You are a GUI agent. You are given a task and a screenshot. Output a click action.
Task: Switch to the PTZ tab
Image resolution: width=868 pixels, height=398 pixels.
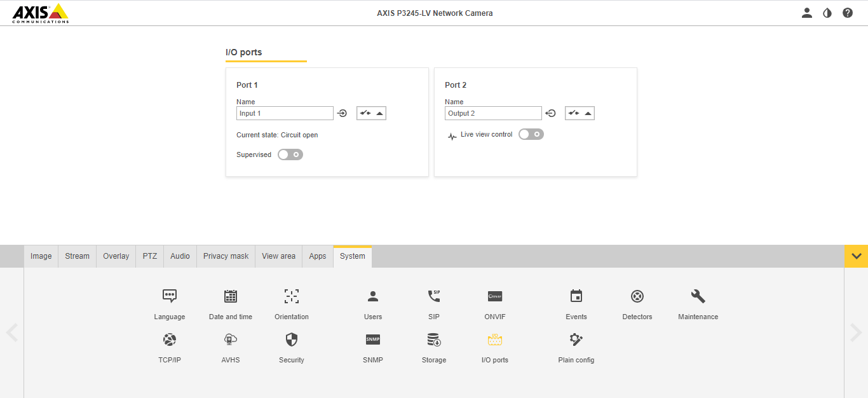coord(150,256)
